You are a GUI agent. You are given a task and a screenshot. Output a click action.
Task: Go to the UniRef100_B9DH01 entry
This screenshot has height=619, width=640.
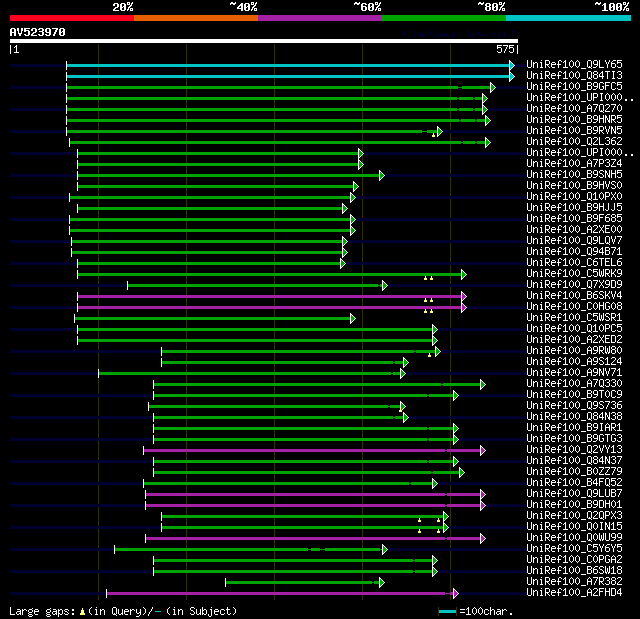[574, 505]
